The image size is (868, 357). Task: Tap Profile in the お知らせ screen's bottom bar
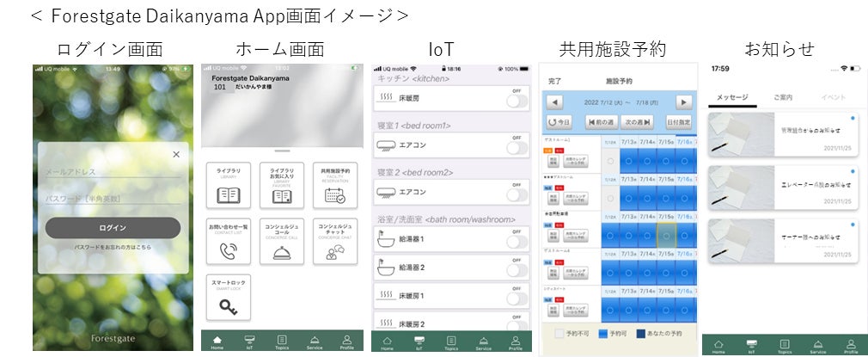850,347
